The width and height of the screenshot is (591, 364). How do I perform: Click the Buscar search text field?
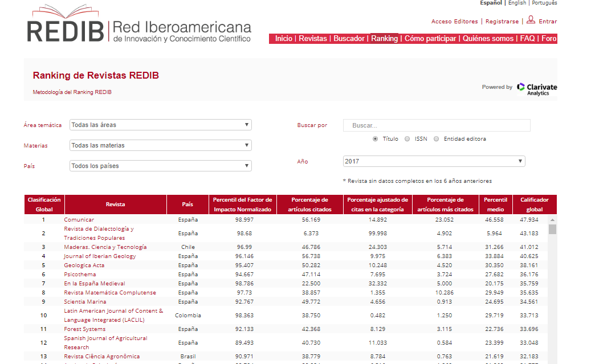pyautogui.click(x=437, y=125)
